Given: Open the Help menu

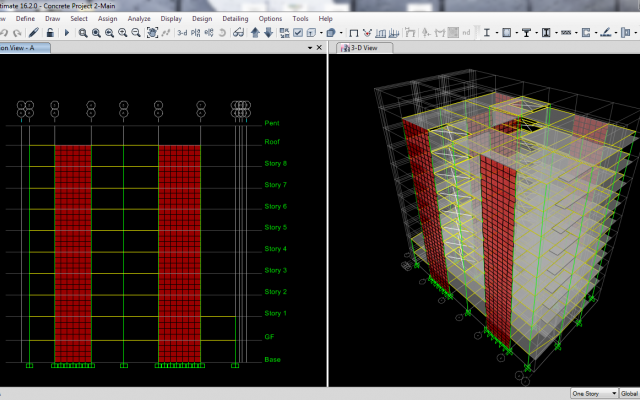Looking at the screenshot, I should [326, 18].
